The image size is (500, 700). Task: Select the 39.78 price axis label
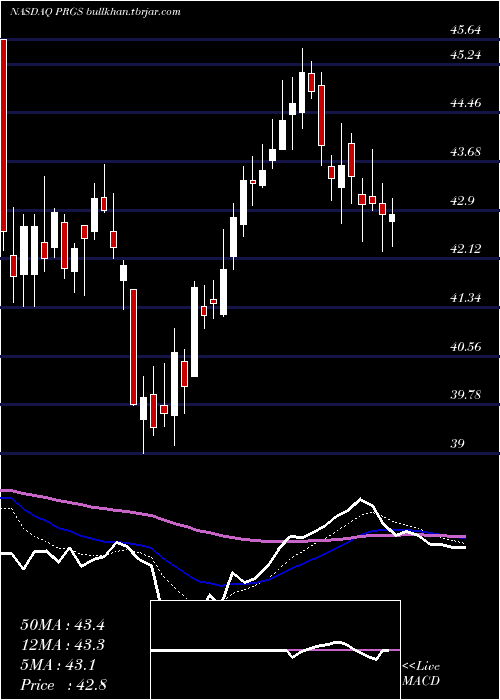tap(466, 395)
